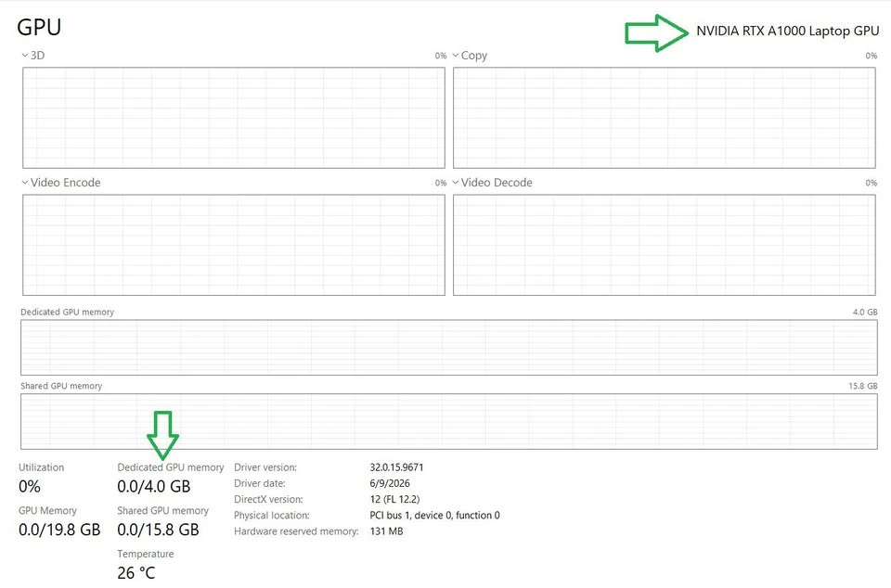Select the driver date "6/9/2026"
The image size is (891, 588).
point(390,483)
